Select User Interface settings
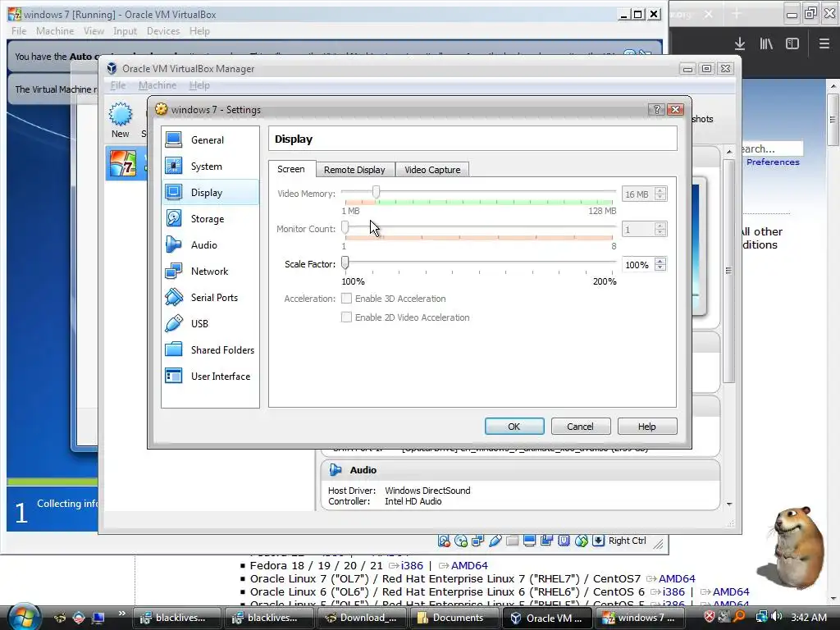Screen dimensions: 840x630 click(x=210, y=376)
